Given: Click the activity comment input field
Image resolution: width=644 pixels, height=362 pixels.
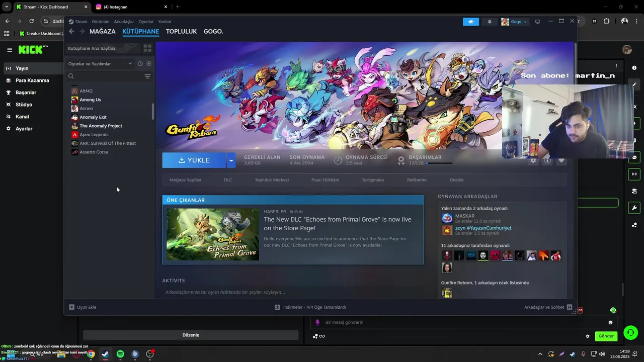Looking at the screenshot, I should pyautogui.click(x=293, y=292).
